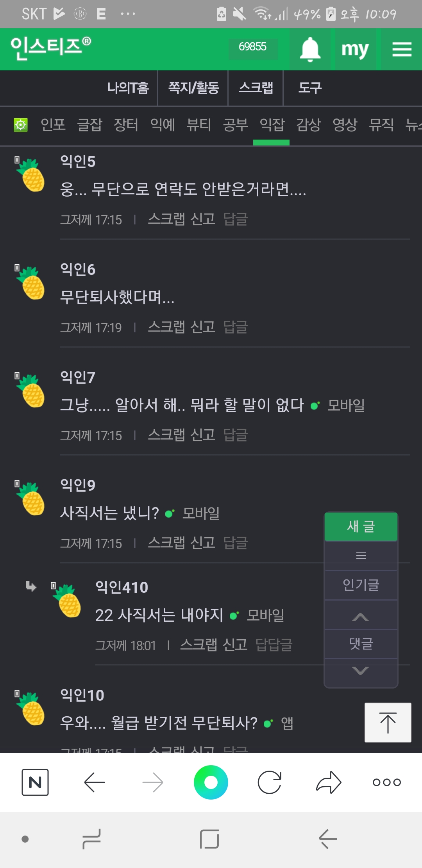This screenshot has height=868, width=422.
Task: Jump to previous comment with up chevron
Action: (361, 617)
